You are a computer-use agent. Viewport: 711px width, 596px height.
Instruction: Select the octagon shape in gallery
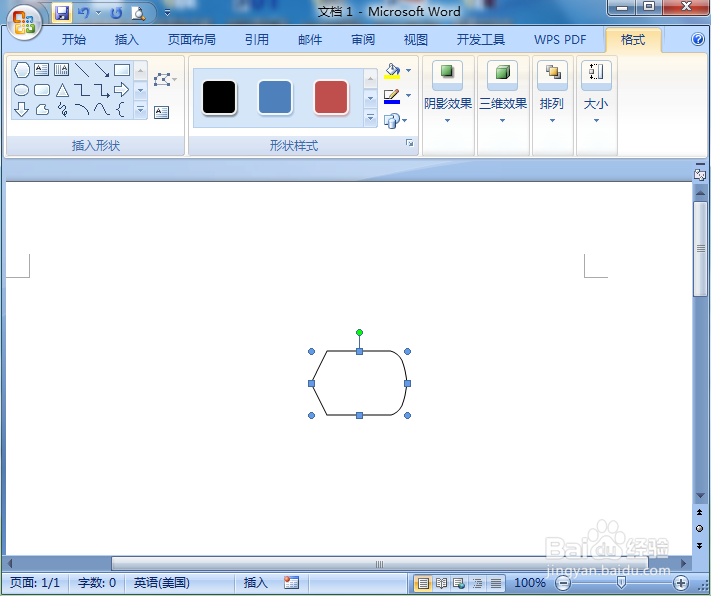(21, 69)
